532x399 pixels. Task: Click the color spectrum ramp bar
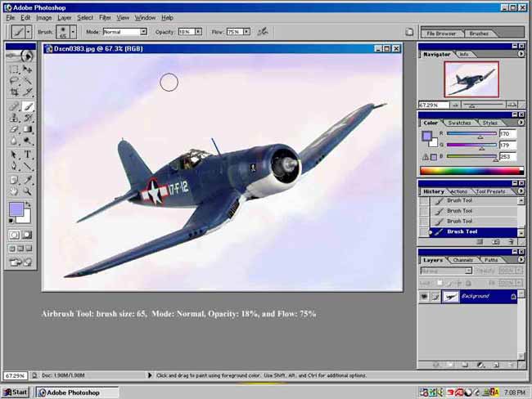pyautogui.click(x=471, y=171)
